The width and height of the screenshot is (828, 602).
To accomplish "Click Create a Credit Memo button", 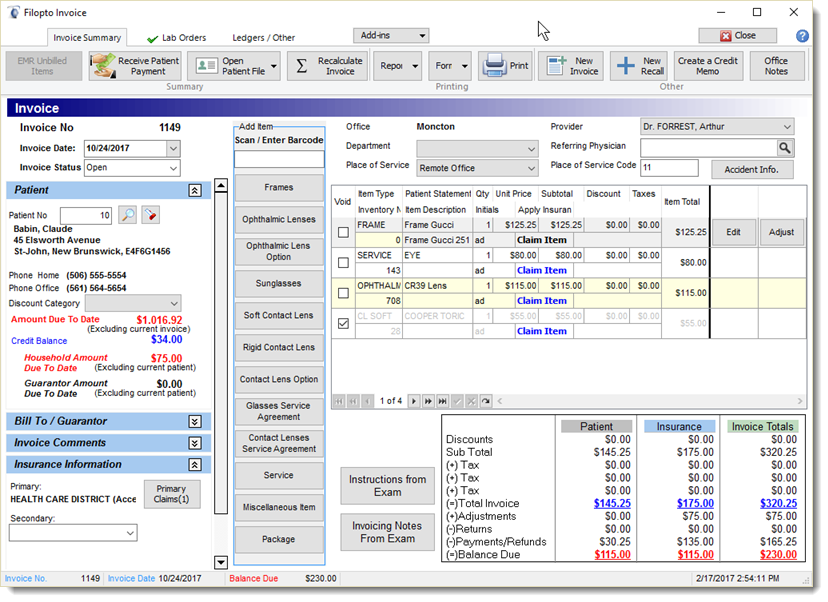I will 708,66.
